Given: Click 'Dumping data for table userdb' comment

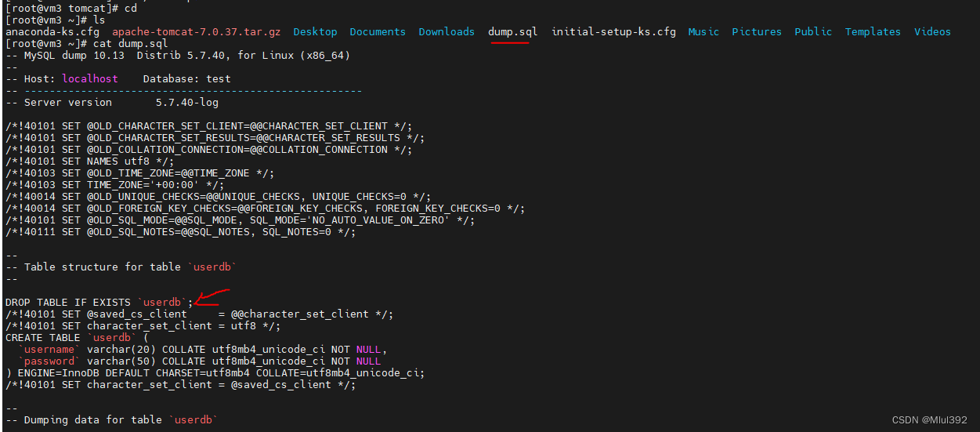Looking at the screenshot, I should (x=112, y=419).
